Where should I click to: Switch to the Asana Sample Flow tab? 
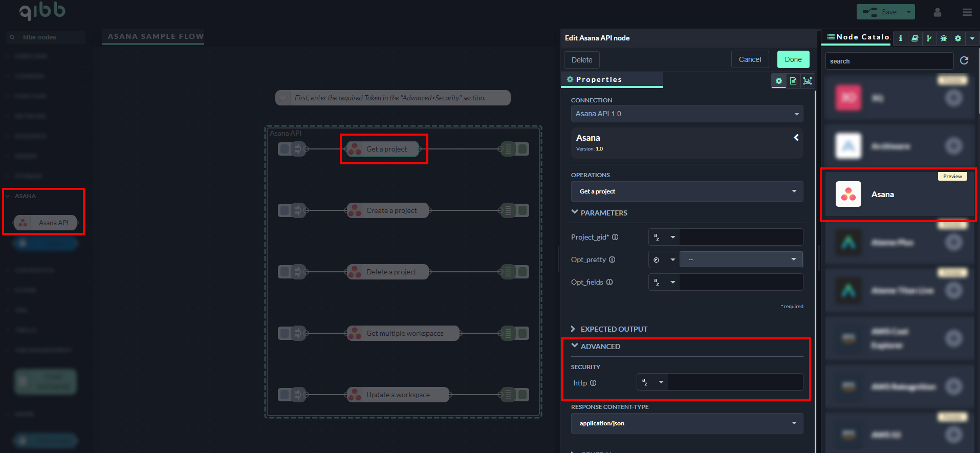click(156, 36)
